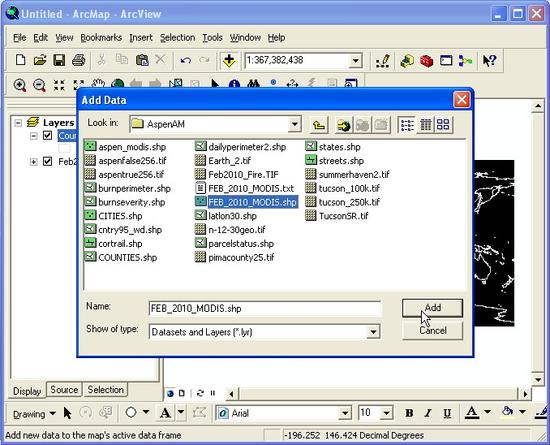Click the Paste clipboard icon

[142, 60]
